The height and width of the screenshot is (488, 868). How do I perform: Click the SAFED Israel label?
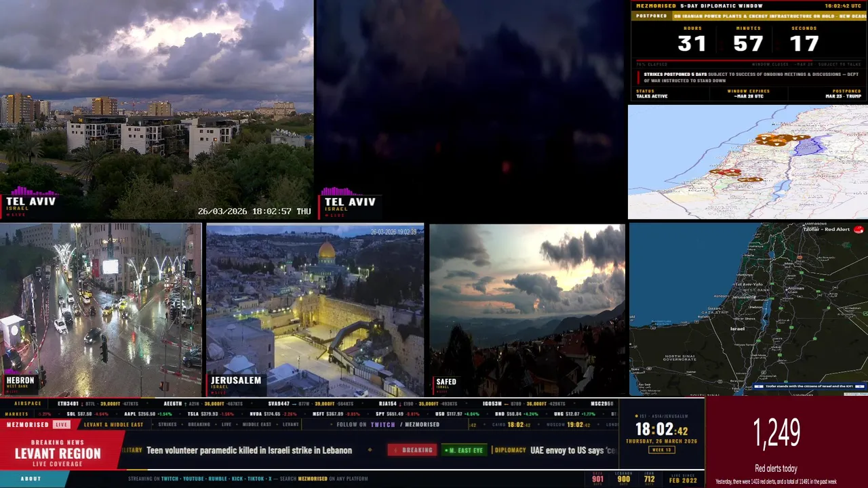coord(446,384)
